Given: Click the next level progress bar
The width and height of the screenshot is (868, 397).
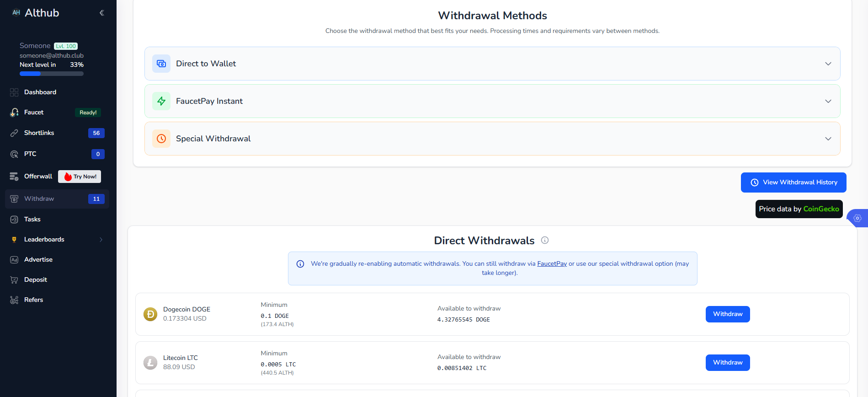Looking at the screenshot, I should (x=52, y=74).
